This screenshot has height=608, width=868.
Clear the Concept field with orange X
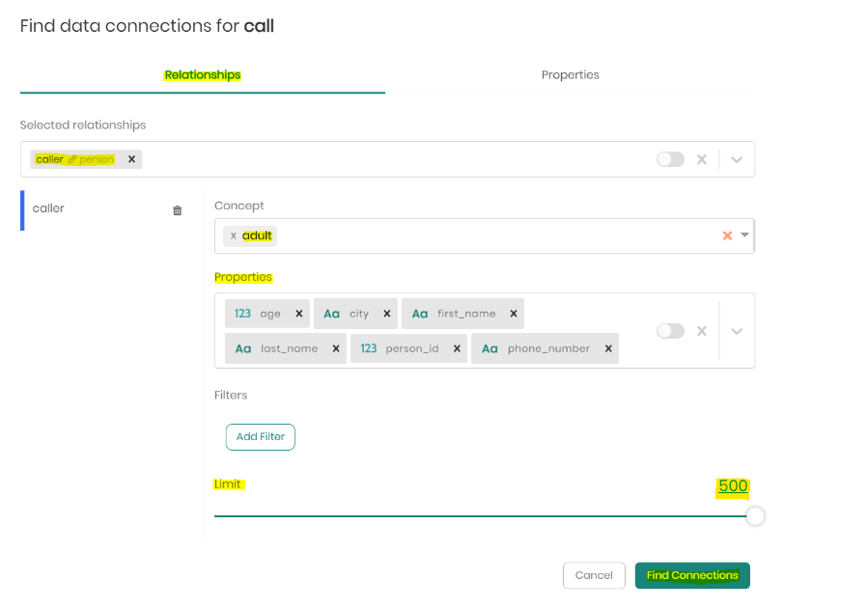[727, 235]
